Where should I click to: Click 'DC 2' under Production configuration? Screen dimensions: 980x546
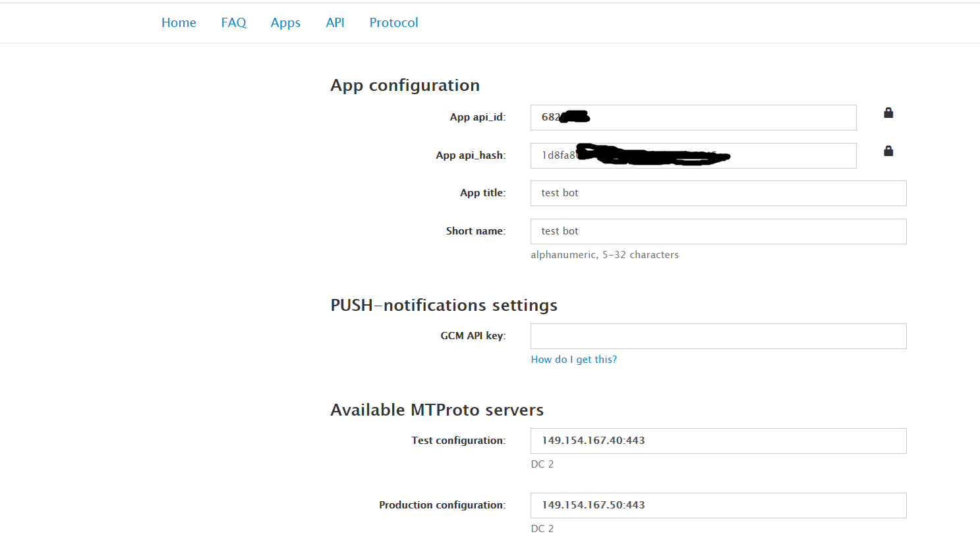(x=542, y=529)
